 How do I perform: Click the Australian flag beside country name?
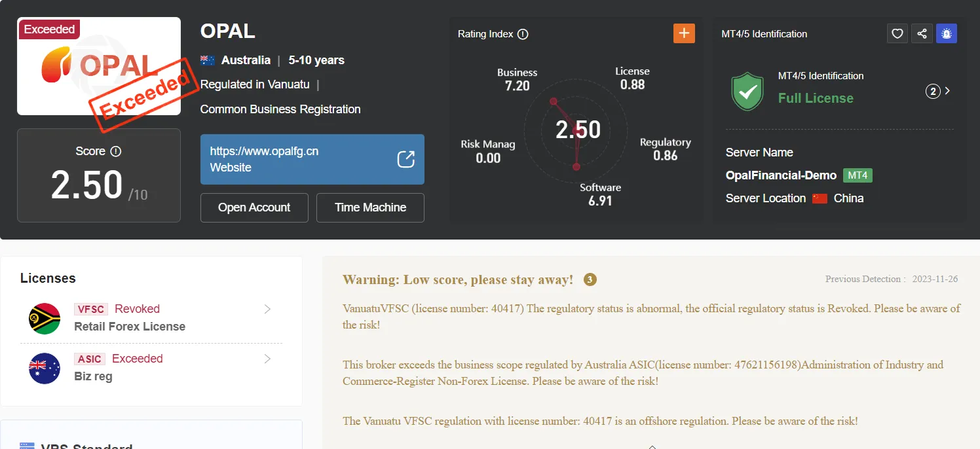pyautogui.click(x=208, y=60)
